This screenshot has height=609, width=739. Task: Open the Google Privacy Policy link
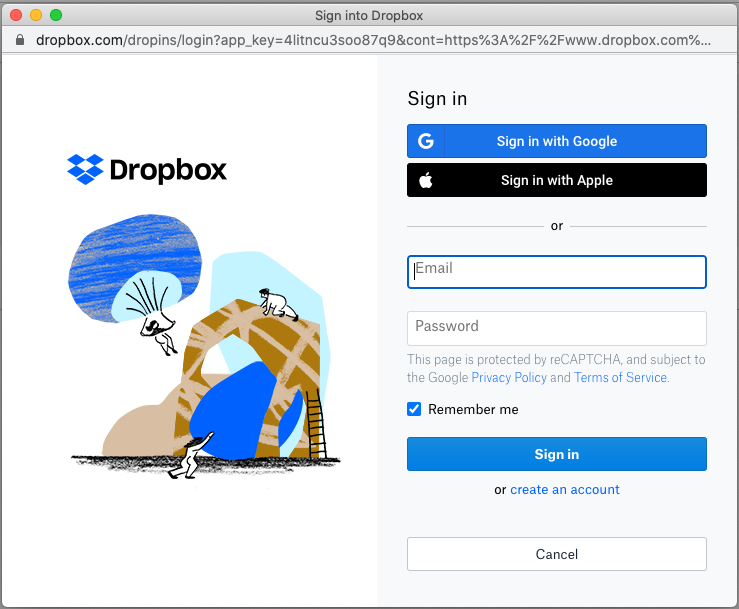click(509, 378)
